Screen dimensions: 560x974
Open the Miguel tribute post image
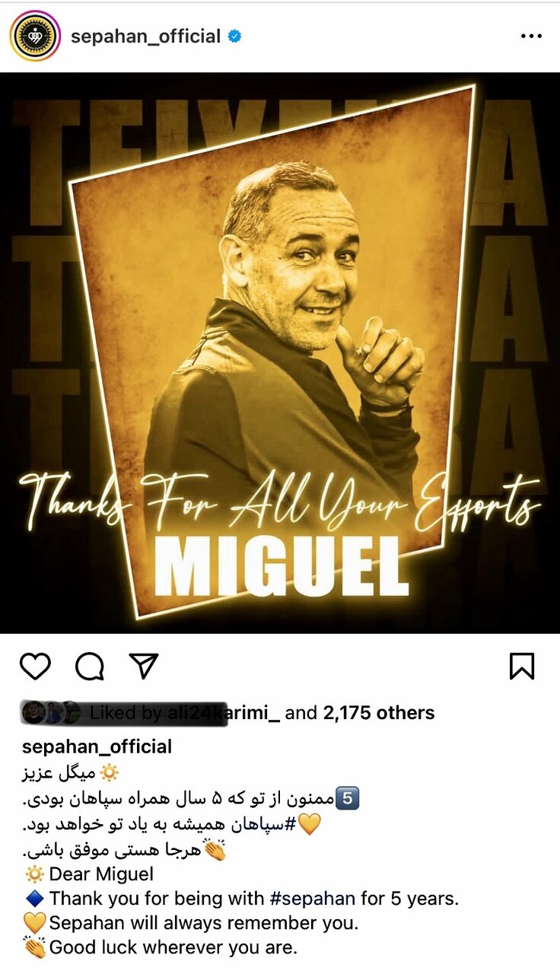[x=280, y=352]
